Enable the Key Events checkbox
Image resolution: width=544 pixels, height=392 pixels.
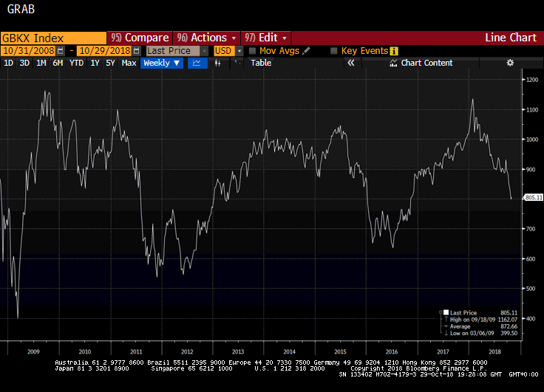[334, 51]
